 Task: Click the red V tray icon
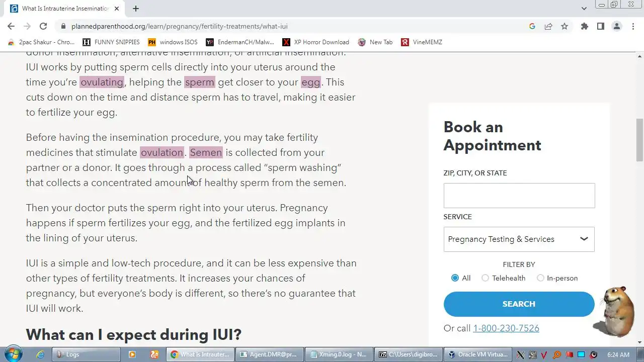pos(545,354)
